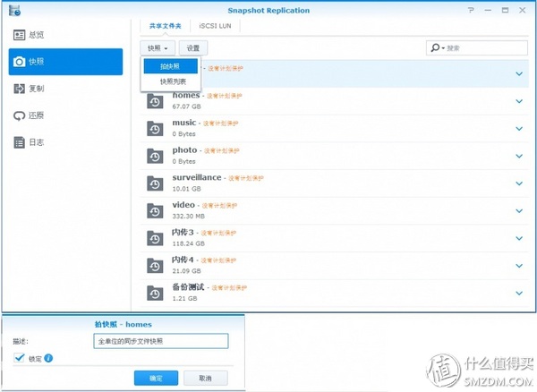
Task: Click the search magnifier icon
Action: coord(435,47)
